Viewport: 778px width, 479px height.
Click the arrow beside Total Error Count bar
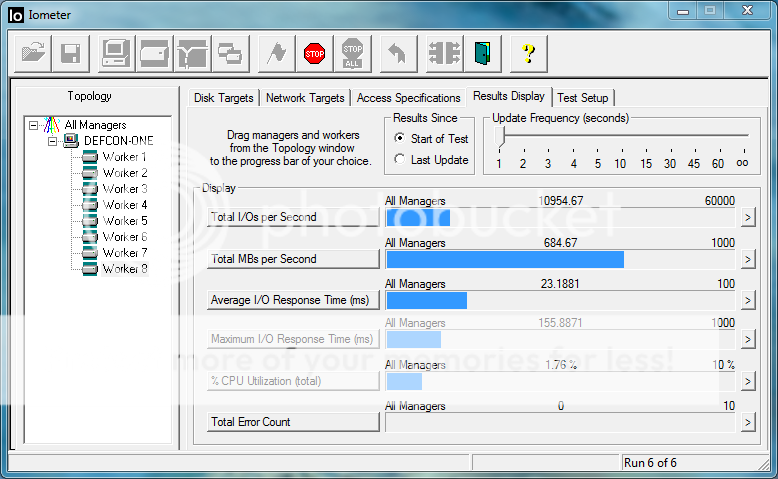click(746, 422)
